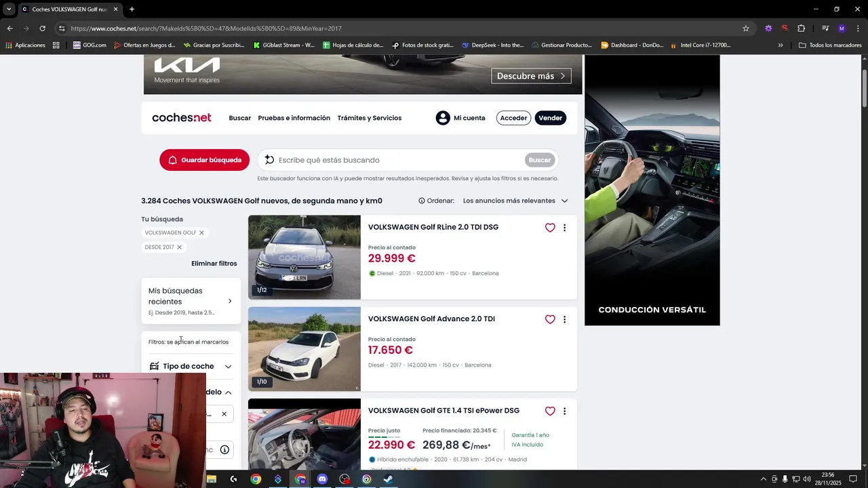Open Mis búsquedas recientes panel
Viewport: 868px width, 488px height.
(191, 301)
